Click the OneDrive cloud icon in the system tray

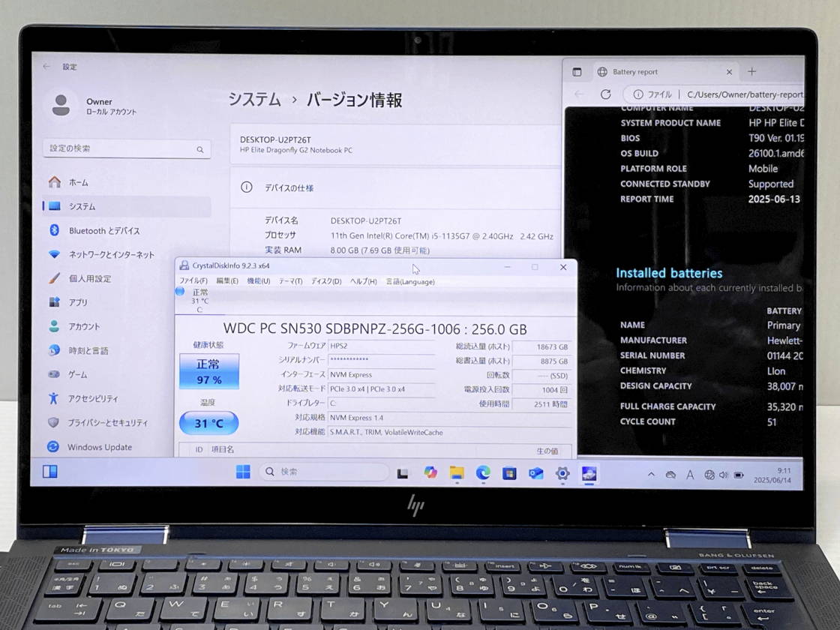[670, 475]
